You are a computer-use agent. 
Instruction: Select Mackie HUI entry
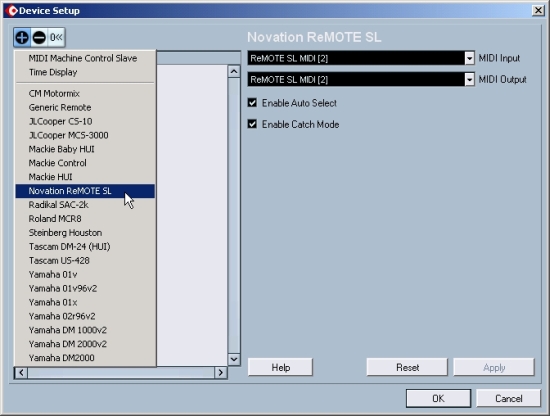coord(85,177)
